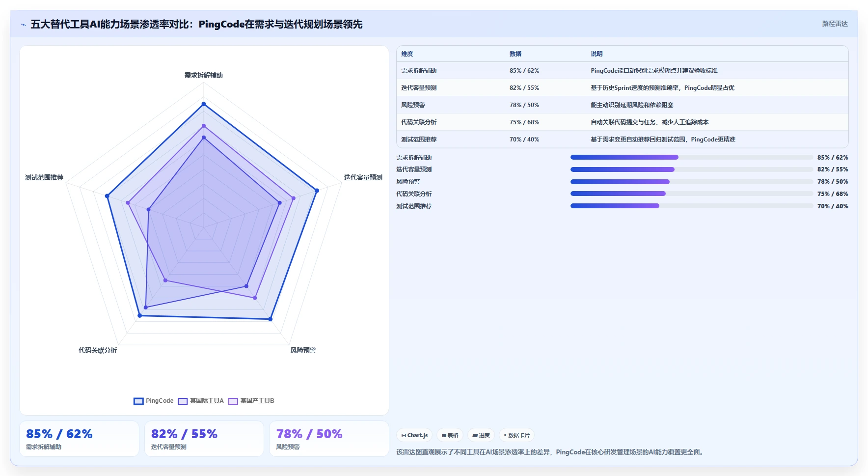
Task: Click the 测试范围推荐 progress bar
Action: [692, 206]
